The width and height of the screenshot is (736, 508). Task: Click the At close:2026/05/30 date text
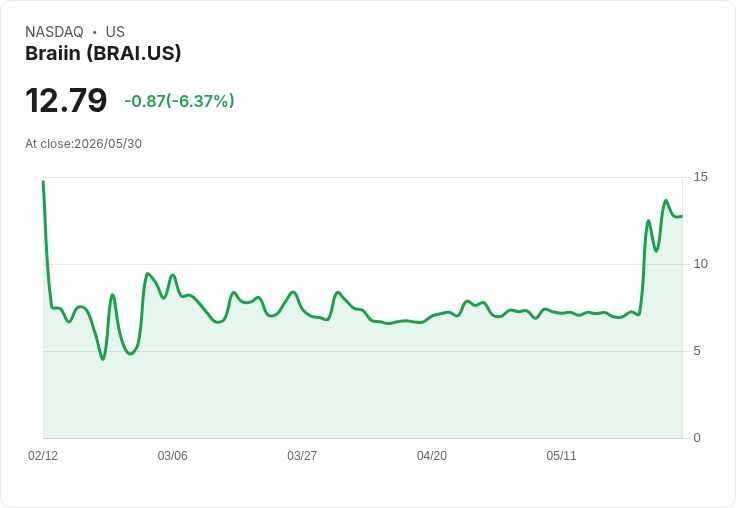(84, 144)
